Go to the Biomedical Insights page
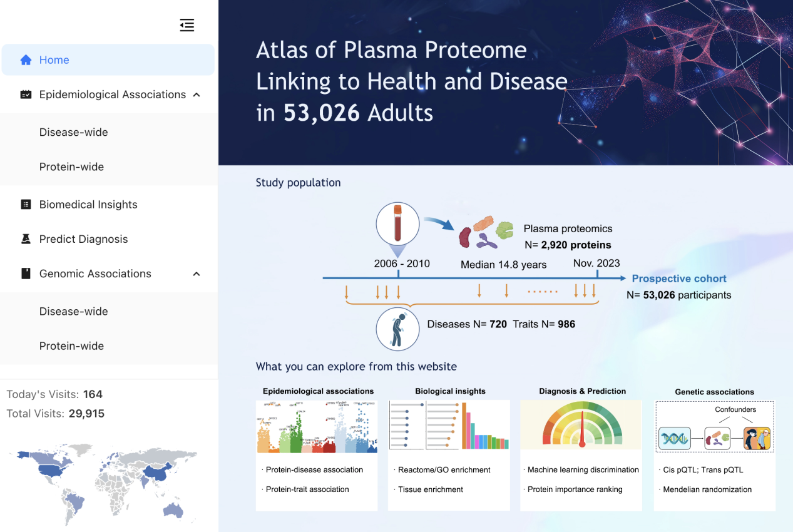This screenshot has height=532, width=793. coord(88,205)
